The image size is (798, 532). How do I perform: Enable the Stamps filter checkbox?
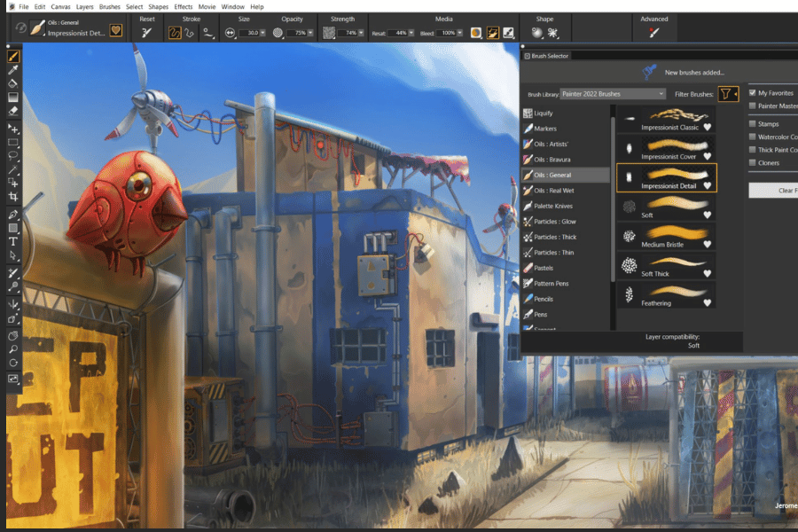[x=753, y=124]
